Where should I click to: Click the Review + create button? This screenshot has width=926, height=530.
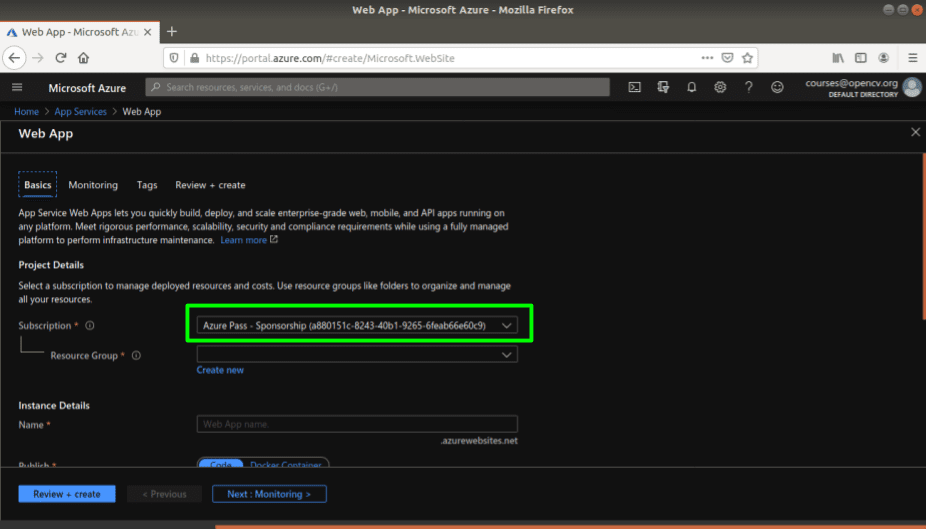point(67,494)
